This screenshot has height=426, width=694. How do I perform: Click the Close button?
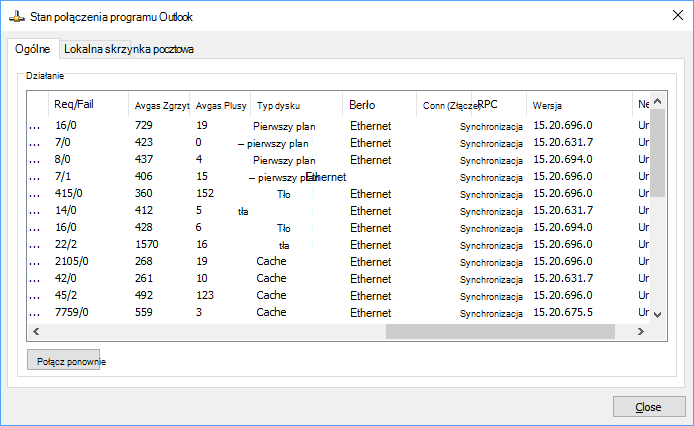649,407
